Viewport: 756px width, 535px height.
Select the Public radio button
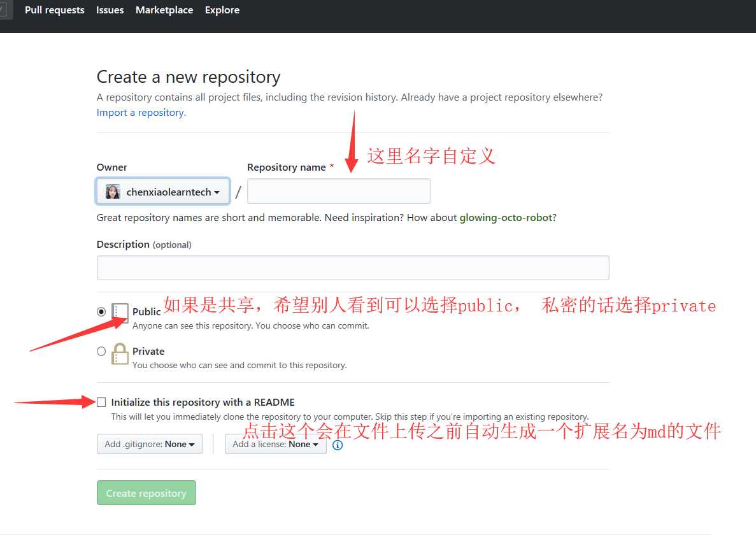point(101,312)
